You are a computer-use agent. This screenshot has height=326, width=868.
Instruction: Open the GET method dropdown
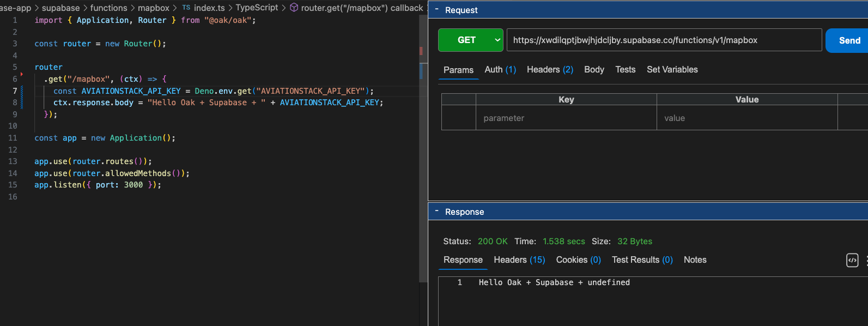(471, 40)
